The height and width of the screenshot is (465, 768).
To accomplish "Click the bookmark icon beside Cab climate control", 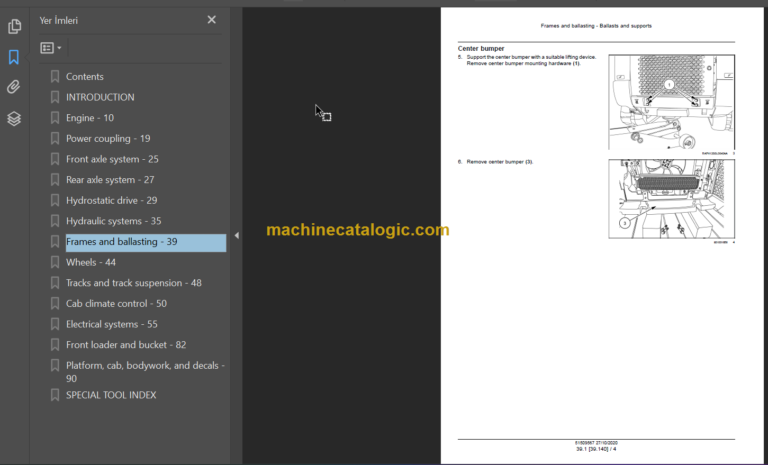I will [x=55, y=303].
